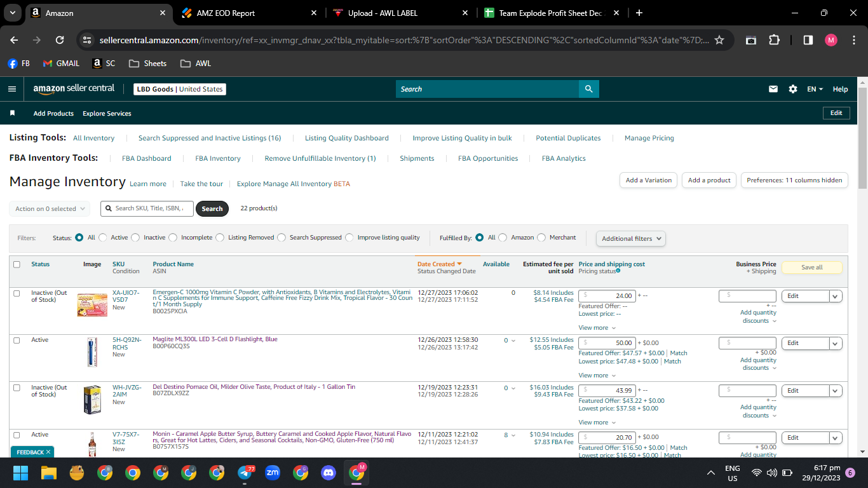
Task: Open Search Suppressed and Inactive Listings (16)
Action: pos(210,138)
